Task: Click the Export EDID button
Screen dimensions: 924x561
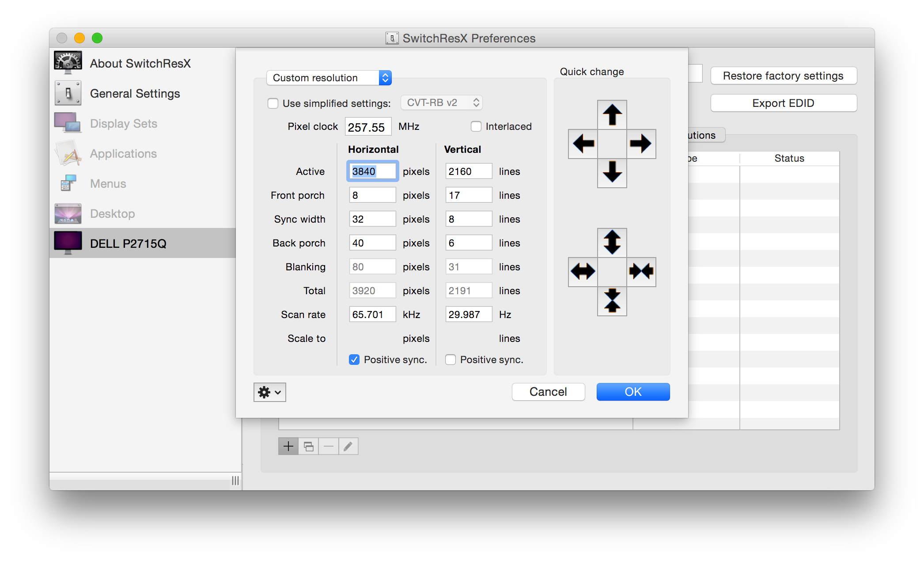Action: (783, 103)
